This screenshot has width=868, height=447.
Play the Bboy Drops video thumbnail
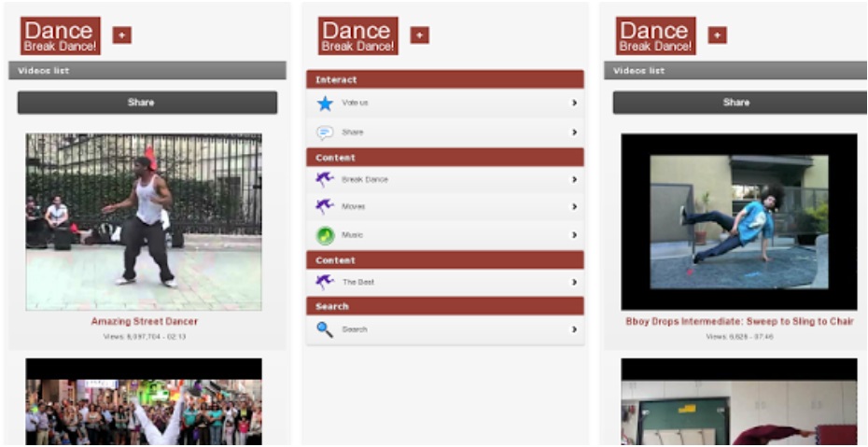pos(739,221)
